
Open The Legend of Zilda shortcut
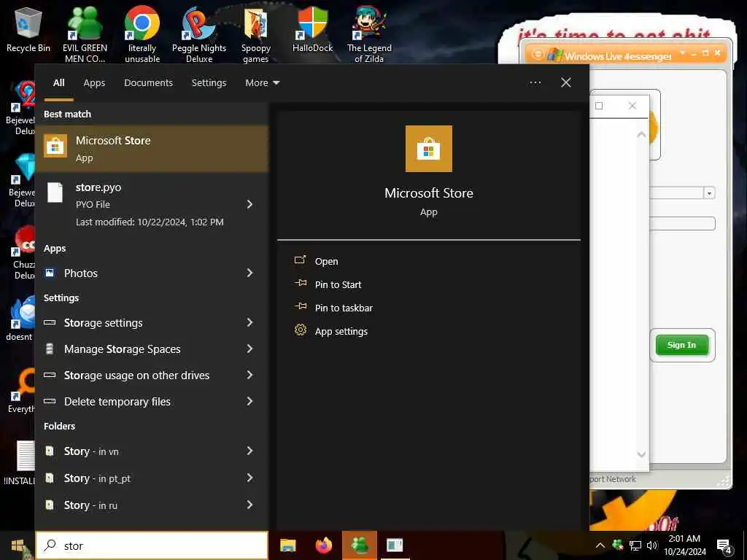[x=369, y=34]
